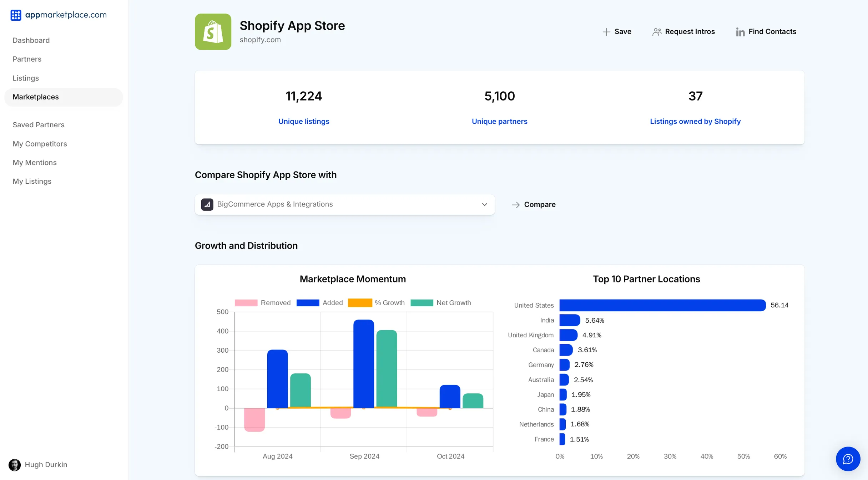
Task: Open My Listings in the sidebar
Action: (32, 182)
